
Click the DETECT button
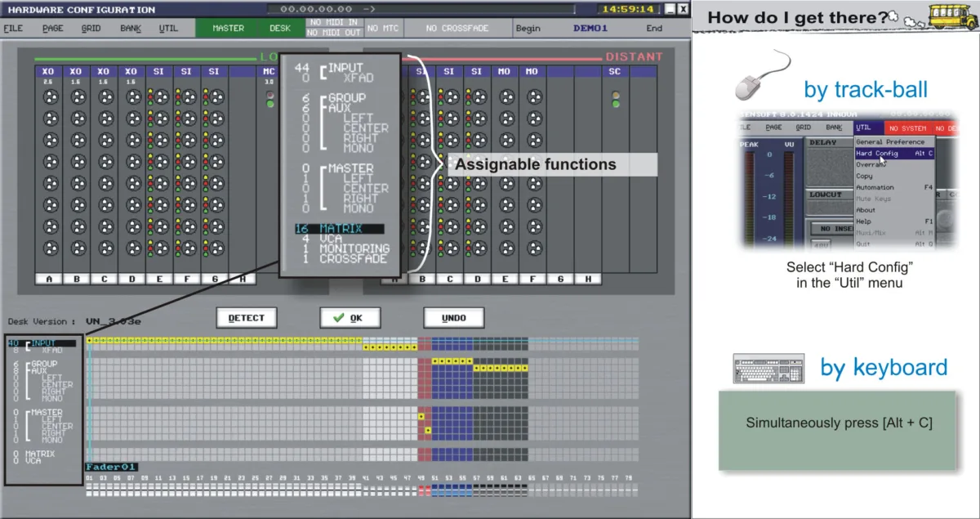[247, 317]
